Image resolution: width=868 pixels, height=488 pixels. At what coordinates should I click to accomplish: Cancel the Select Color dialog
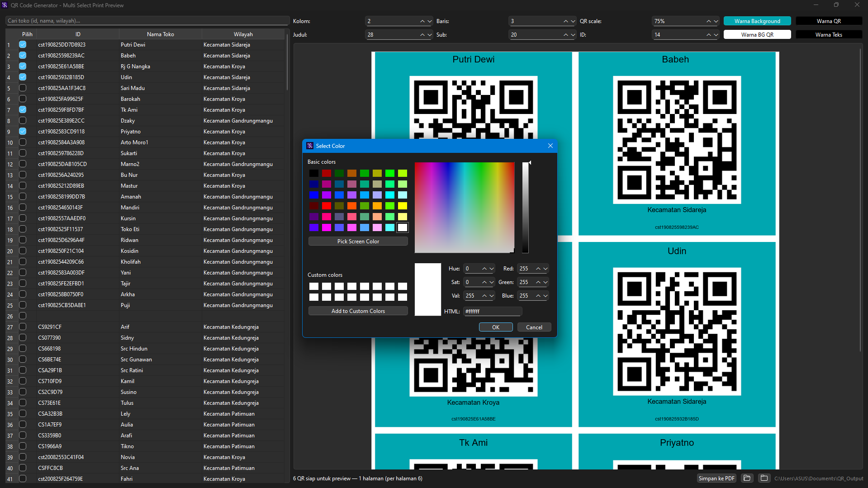[534, 327]
